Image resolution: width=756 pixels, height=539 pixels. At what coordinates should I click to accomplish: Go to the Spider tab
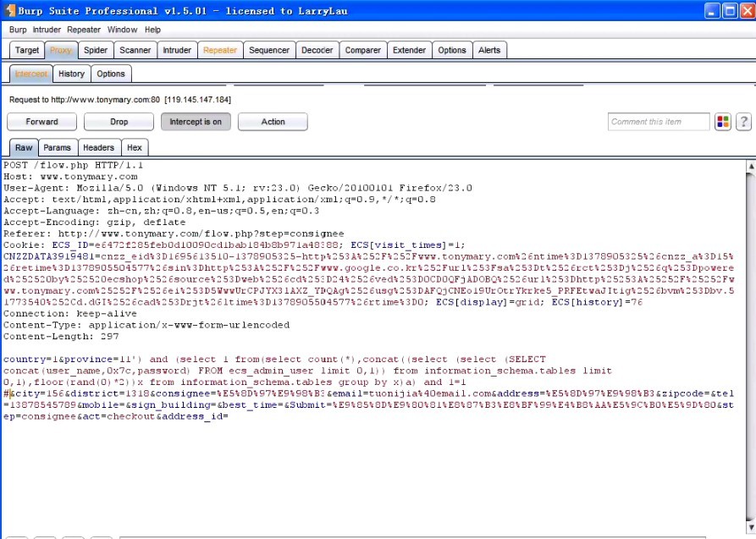tap(96, 50)
